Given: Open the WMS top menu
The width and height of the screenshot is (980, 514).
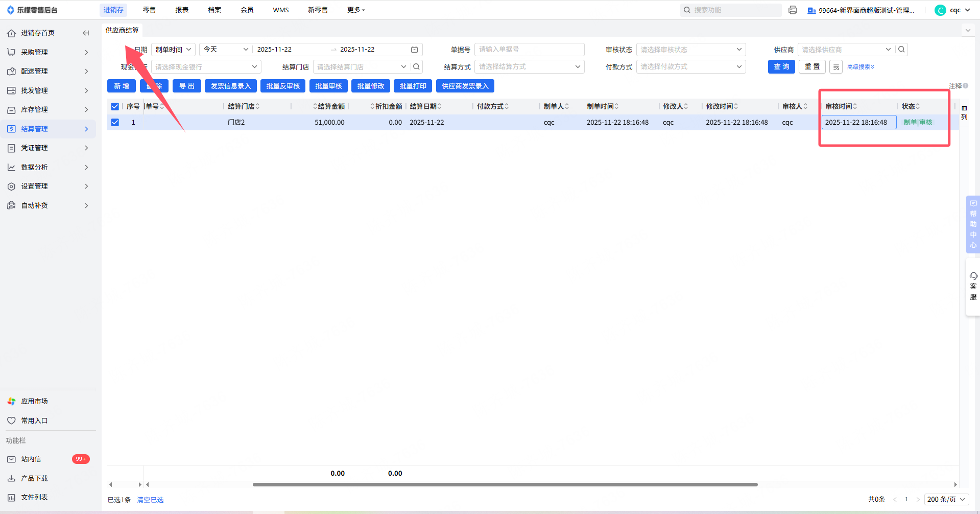Looking at the screenshot, I should click(x=281, y=10).
